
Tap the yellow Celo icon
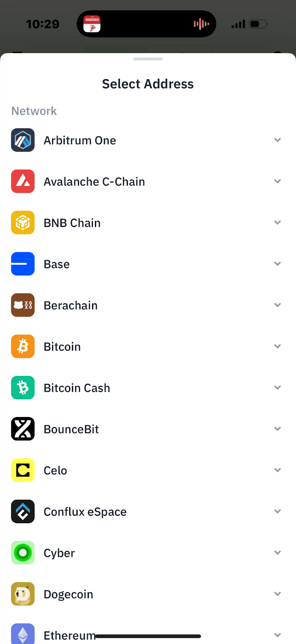(x=23, y=470)
